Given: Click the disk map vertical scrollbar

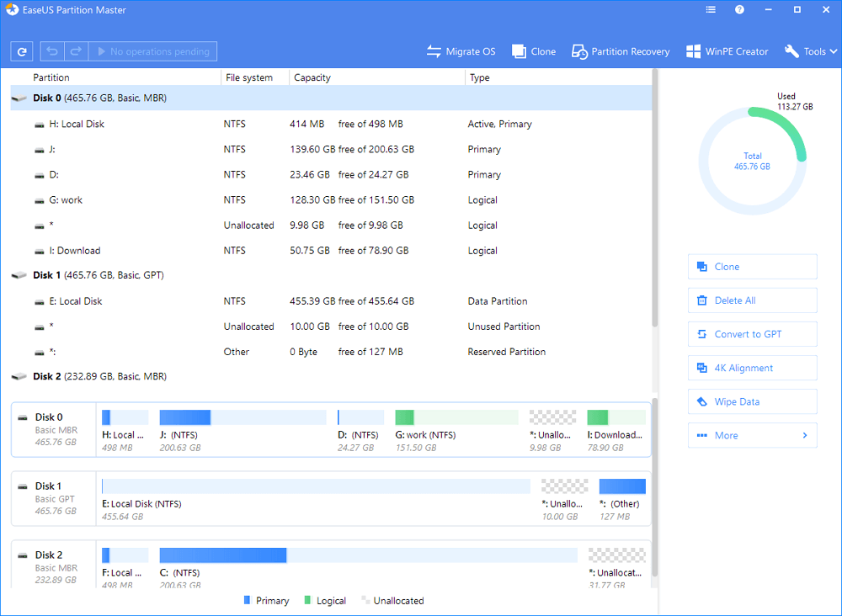Looking at the screenshot, I should coord(654,488).
